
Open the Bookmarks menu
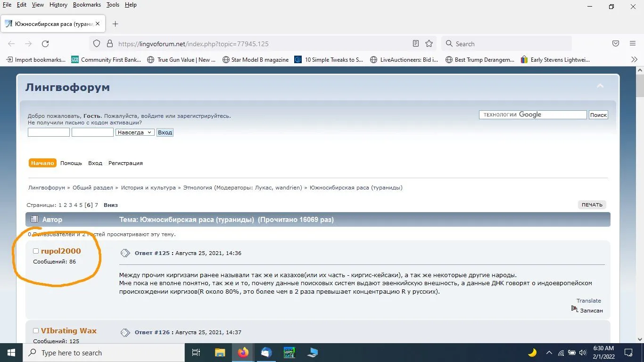click(87, 5)
